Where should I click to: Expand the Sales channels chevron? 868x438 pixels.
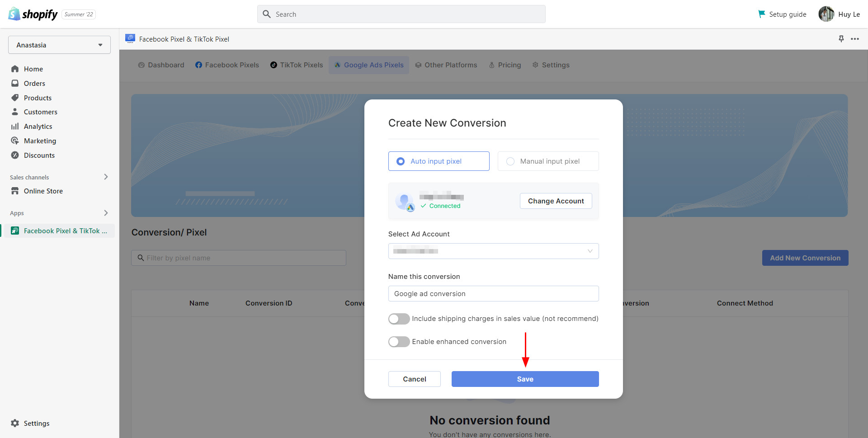(106, 177)
